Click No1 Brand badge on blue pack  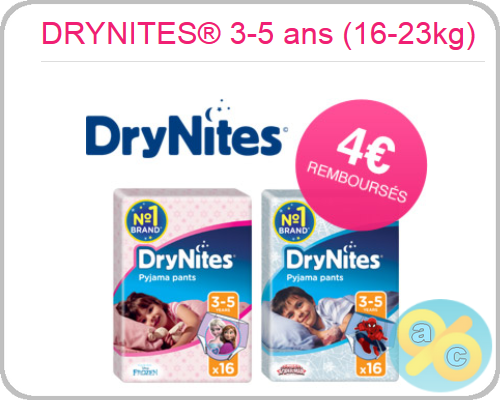point(294,222)
